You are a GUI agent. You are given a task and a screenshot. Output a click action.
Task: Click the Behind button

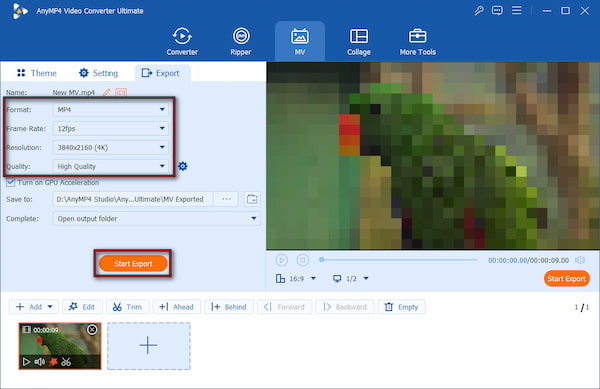point(229,307)
